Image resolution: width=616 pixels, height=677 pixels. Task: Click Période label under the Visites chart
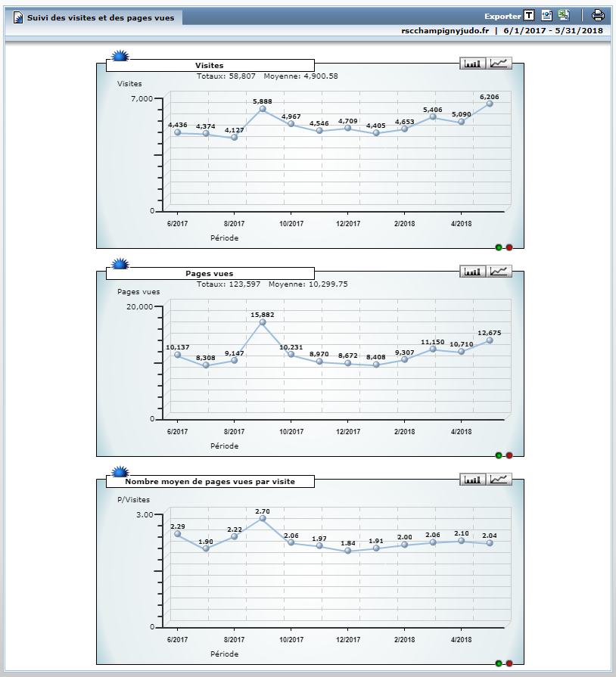224,238
